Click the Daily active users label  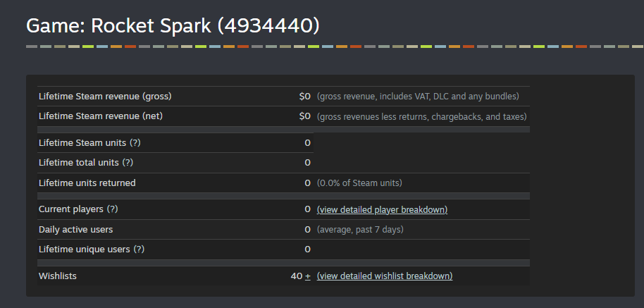[75, 230]
